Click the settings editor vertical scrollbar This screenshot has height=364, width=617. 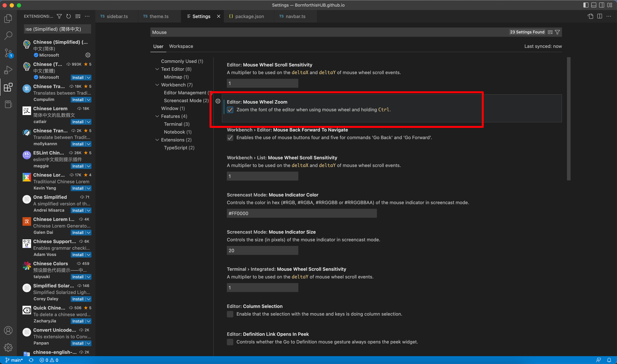(x=569, y=119)
